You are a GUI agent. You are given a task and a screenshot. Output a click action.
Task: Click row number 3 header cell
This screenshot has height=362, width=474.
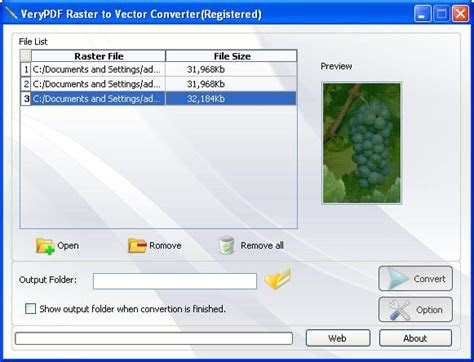click(26, 99)
